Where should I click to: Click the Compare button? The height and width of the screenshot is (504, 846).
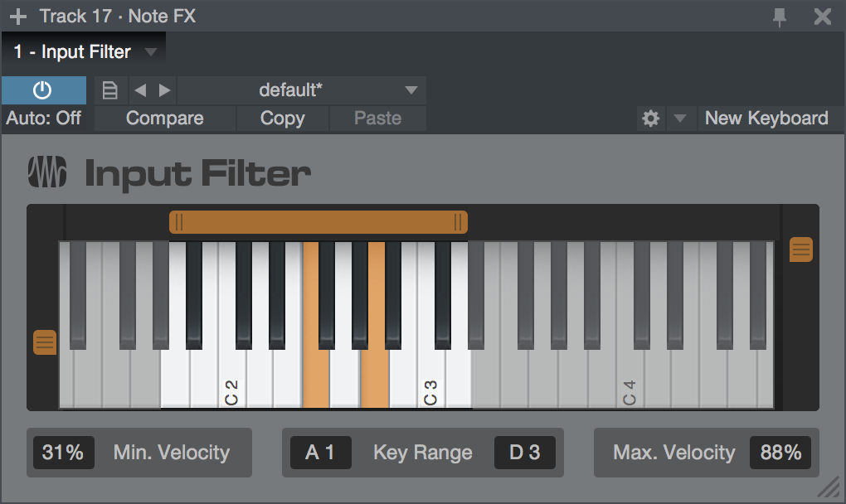(x=164, y=118)
